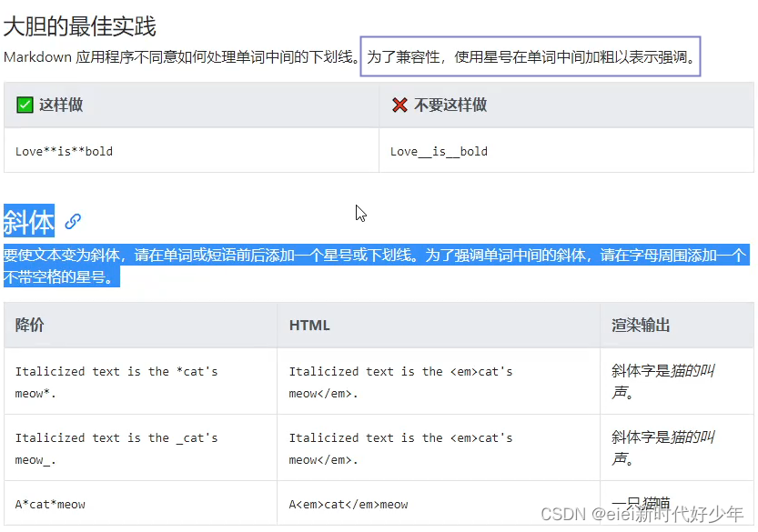
Task: Click the green checkmark next to 这样做
Action: pyautogui.click(x=25, y=104)
